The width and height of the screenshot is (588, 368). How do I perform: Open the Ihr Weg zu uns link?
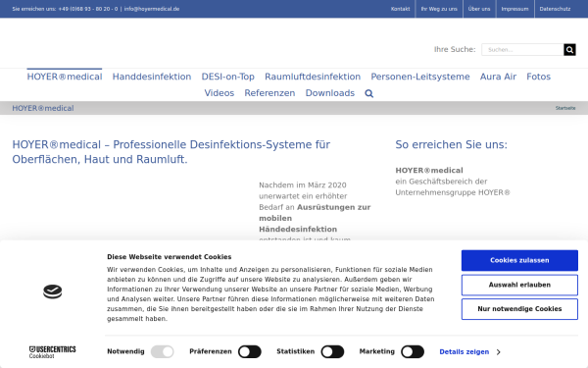pyautogui.click(x=439, y=9)
